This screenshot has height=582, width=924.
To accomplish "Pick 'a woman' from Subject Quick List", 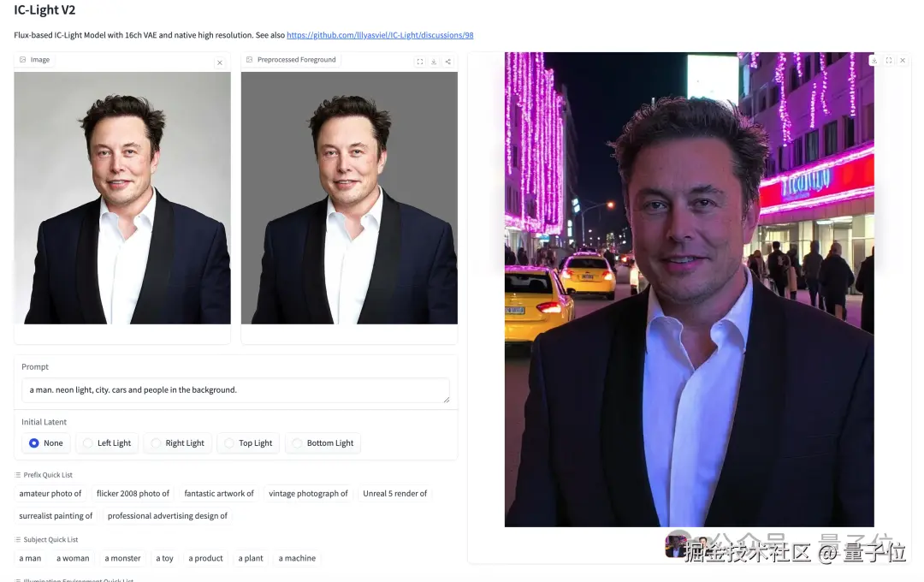I will click(73, 558).
